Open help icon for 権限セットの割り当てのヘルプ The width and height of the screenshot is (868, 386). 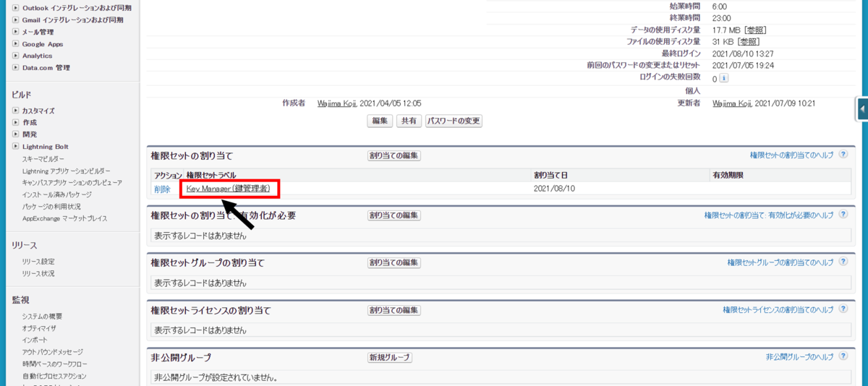843,155
